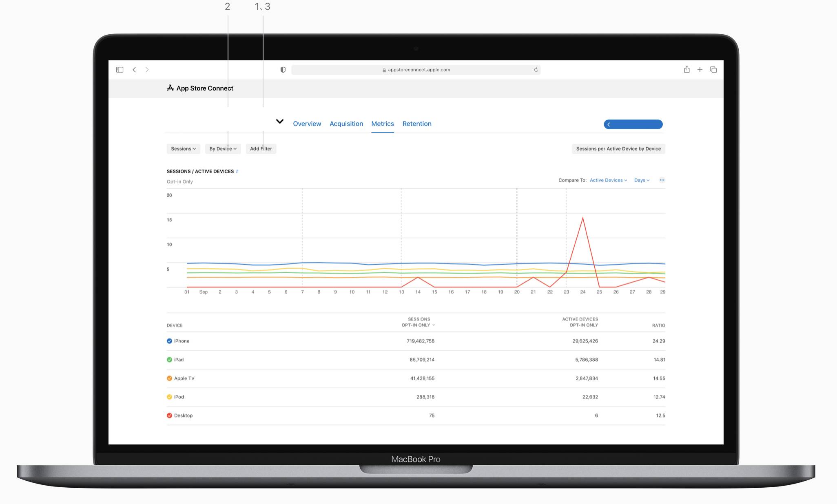837x504 pixels.
Task: Sort by the Sessions Opt-in Only column
Action: coord(418,322)
